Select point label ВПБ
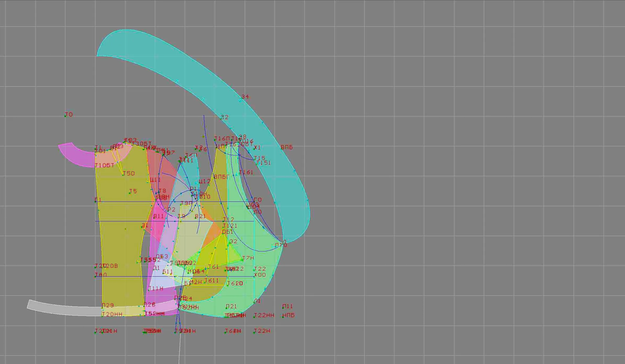Screen dimensions: 625x364 pyautogui.click(x=287, y=147)
